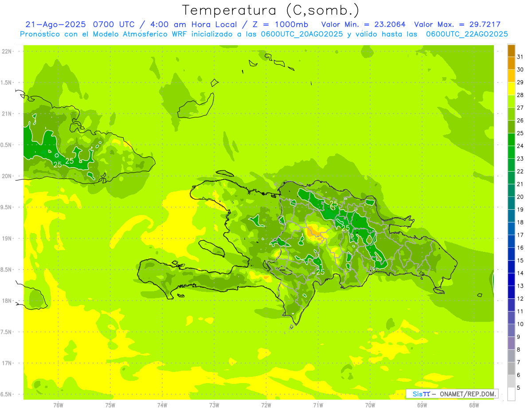Click the '74W' longitude axis label
Viewport: 532px width, 411px height.
(x=162, y=405)
